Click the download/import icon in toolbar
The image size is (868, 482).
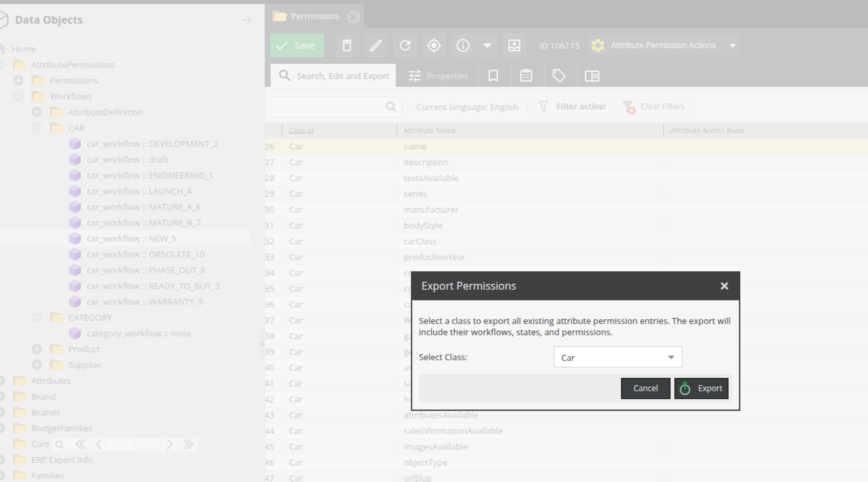pyautogui.click(x=514, y=45)
